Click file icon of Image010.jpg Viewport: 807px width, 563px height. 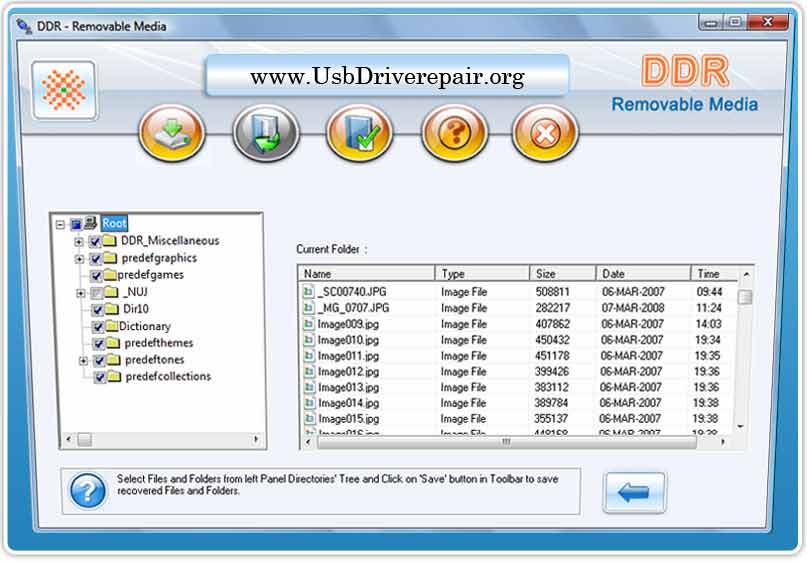click(308, 340)
